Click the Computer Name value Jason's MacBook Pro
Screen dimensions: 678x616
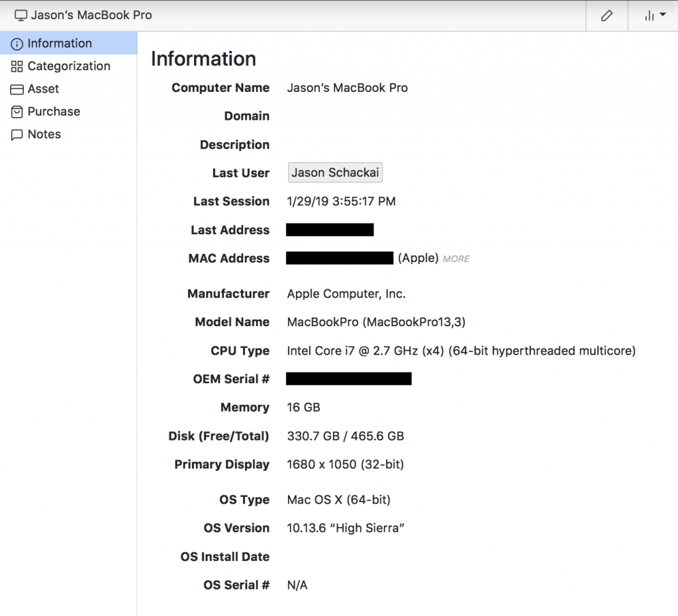[x=347, y=88]
